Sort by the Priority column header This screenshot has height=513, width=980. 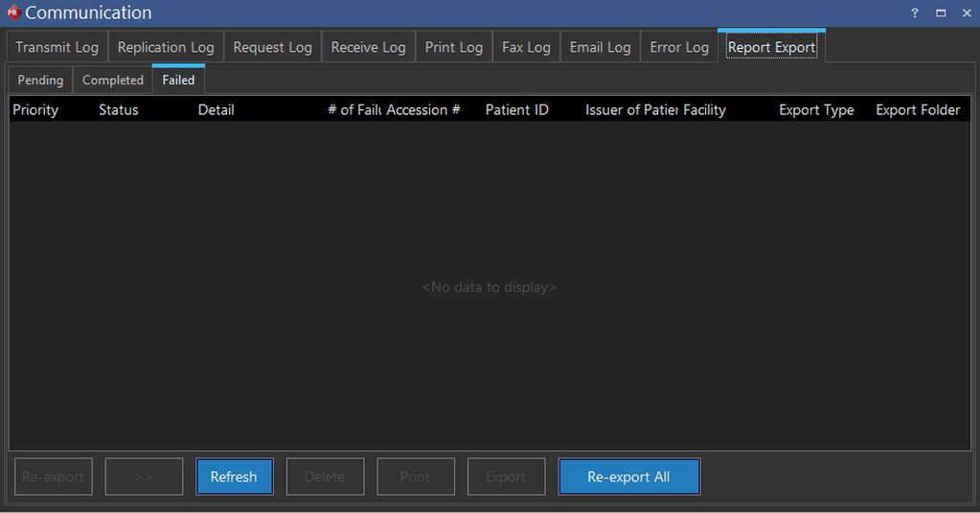[35, 110]
